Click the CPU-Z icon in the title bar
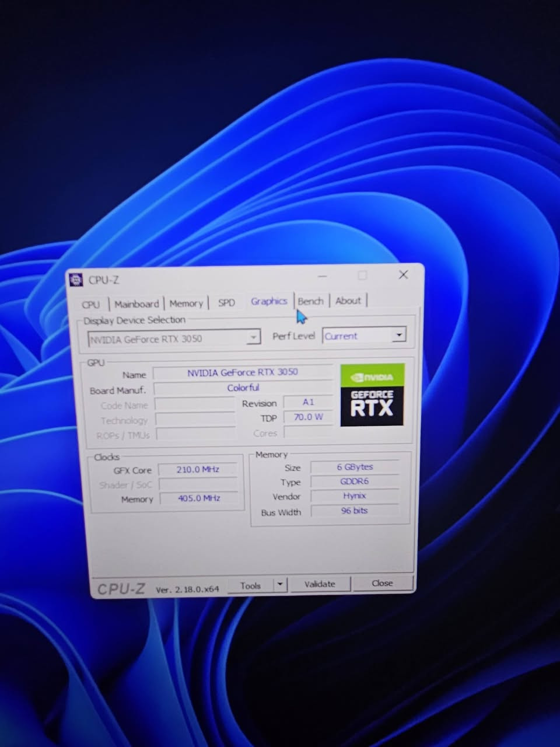 (x=76, y=280)
